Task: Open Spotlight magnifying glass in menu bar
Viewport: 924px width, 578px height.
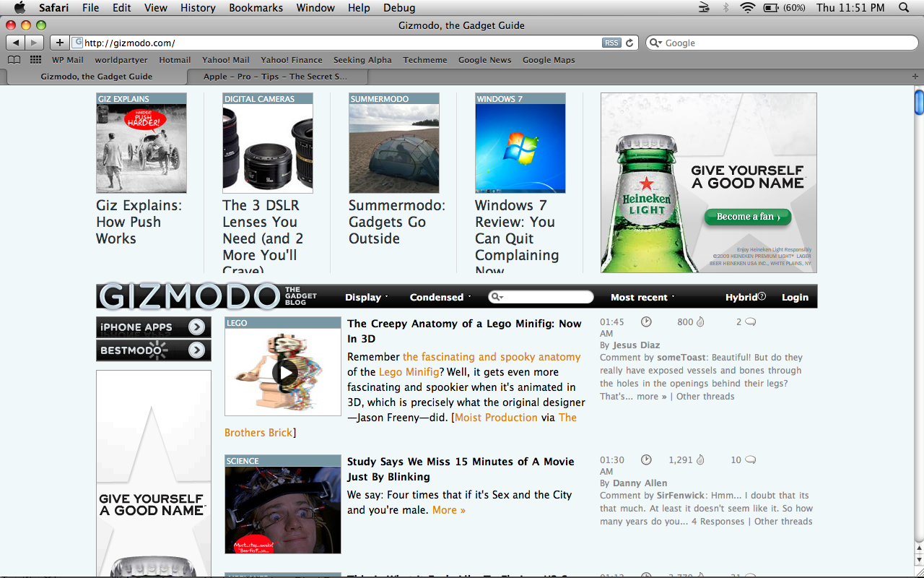Action: point(904,8)
